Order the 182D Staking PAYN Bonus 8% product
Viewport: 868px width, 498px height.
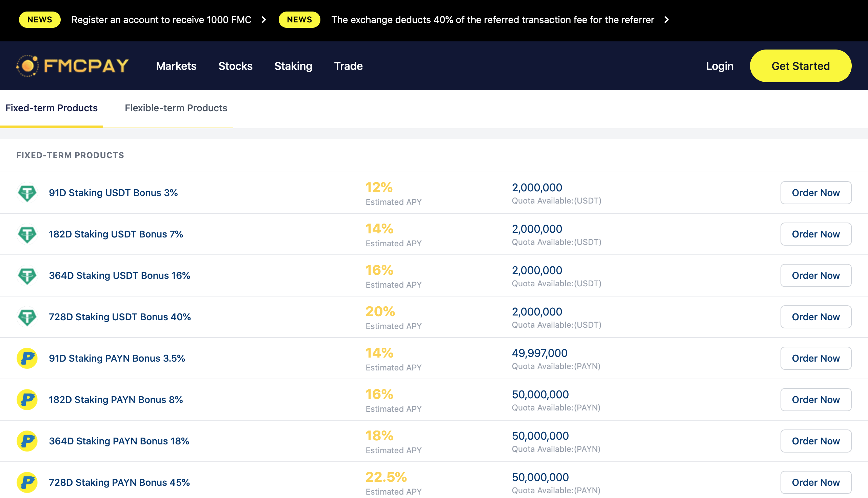pyautogui.click(x=816, y=400)
